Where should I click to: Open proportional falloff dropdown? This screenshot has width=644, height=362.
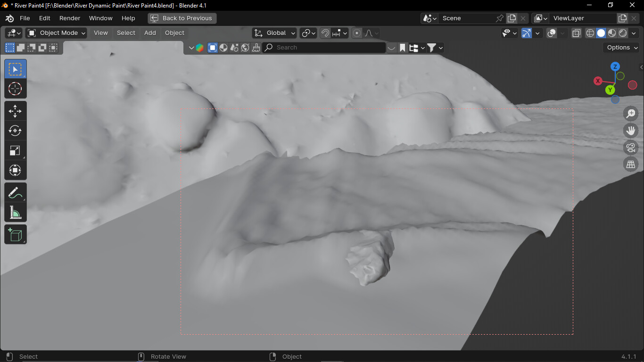coord(371,33)
